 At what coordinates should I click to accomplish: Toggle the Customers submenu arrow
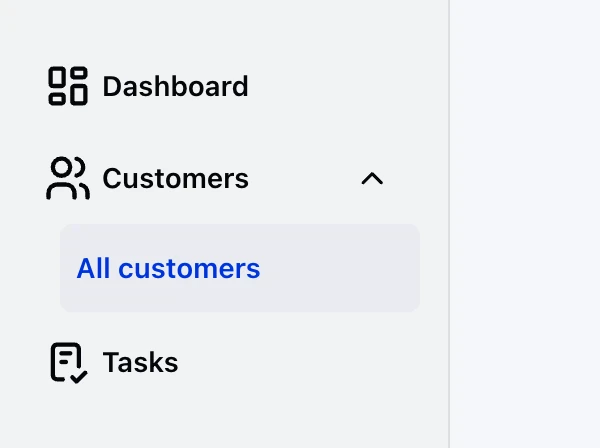pyautogui.click(x=372, y=179)
